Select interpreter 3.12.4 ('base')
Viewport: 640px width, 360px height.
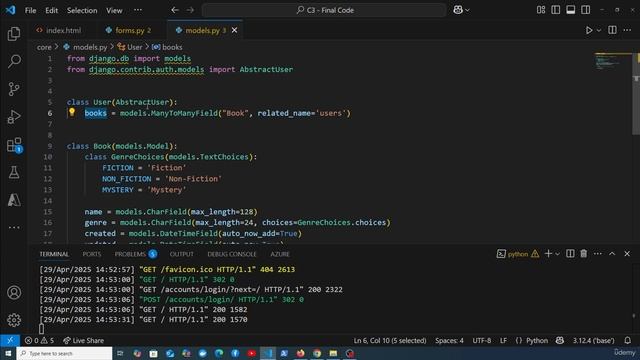pyautogui.click(x=593, y=340)
